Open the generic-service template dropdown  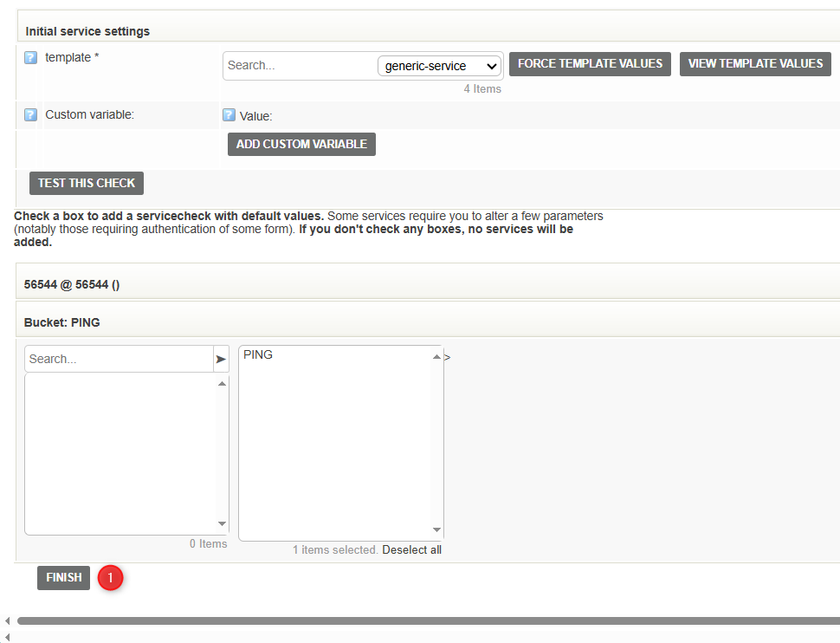(x=439, y=65)
